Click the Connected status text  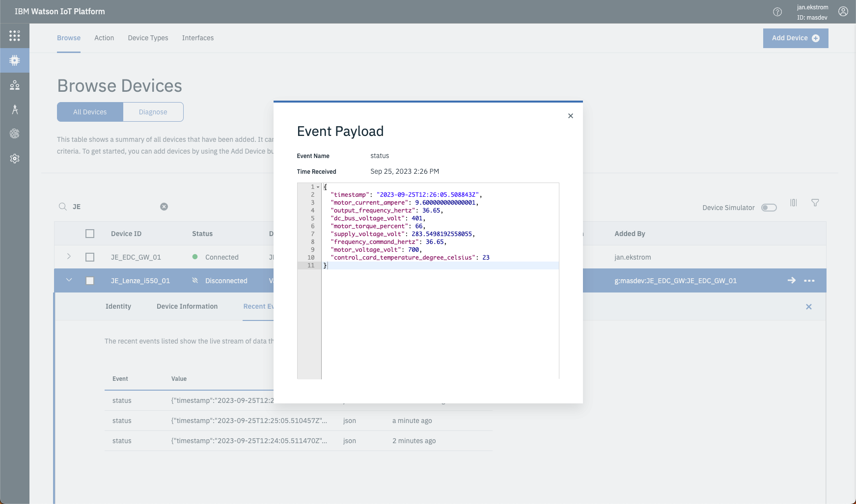pos(222,257)
